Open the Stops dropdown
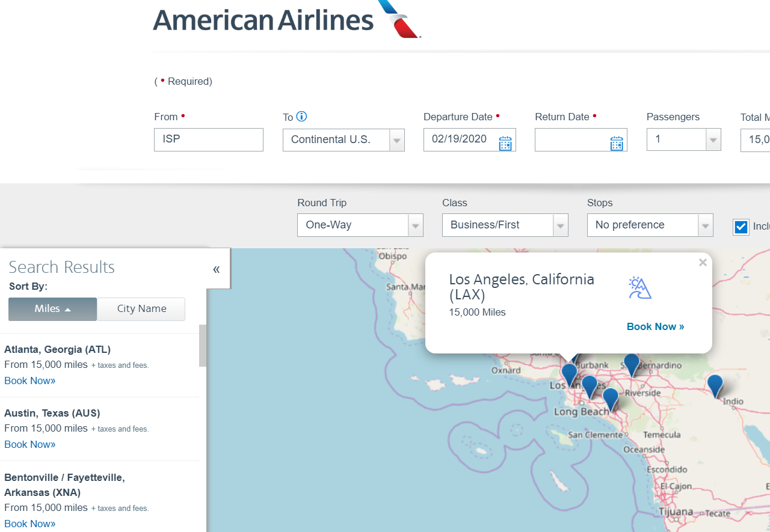Screen dimensions: 770x532 [650, 225]
